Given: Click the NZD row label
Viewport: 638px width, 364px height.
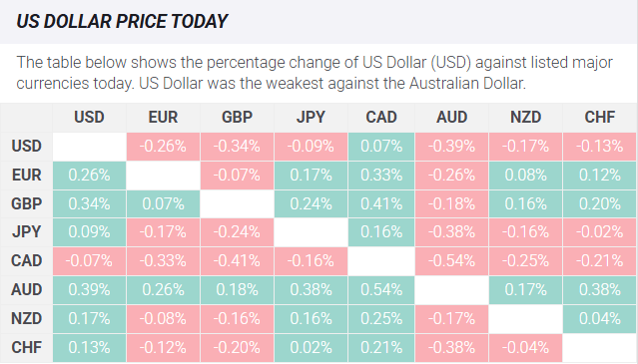Looking at the screenshot, I should (x=26, y=319).
